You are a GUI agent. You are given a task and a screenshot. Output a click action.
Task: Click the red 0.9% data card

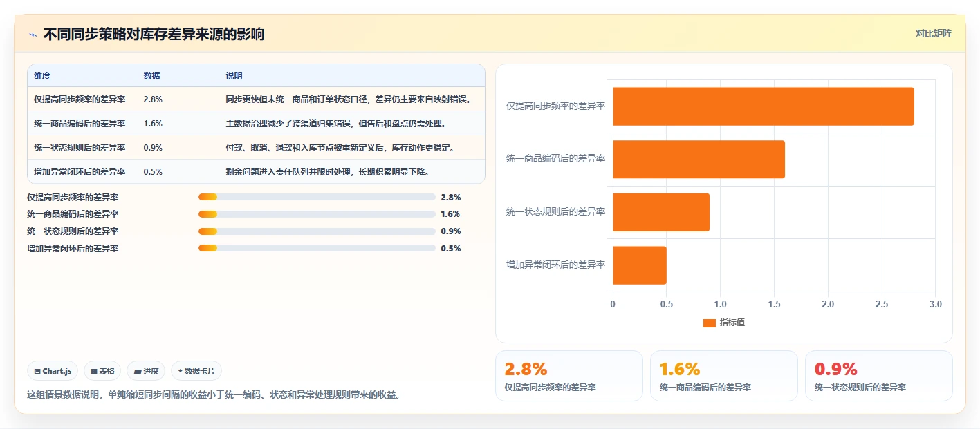pos(879,376)
